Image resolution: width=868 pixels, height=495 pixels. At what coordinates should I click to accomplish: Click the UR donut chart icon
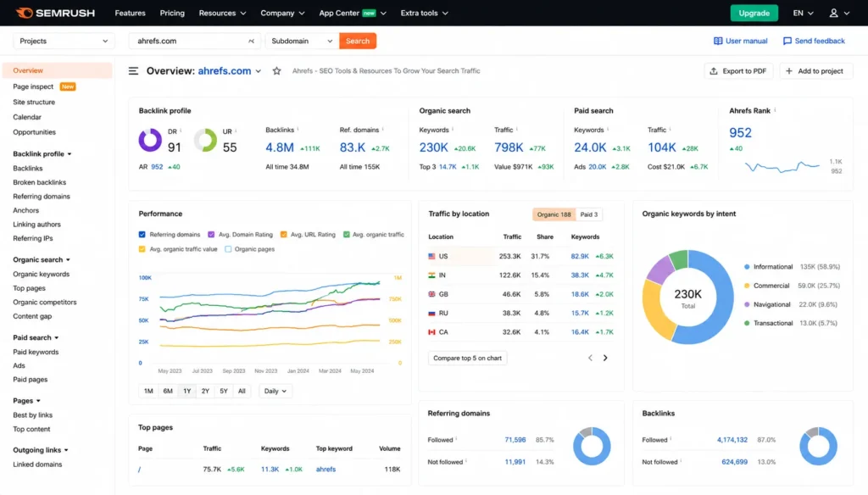205,140
